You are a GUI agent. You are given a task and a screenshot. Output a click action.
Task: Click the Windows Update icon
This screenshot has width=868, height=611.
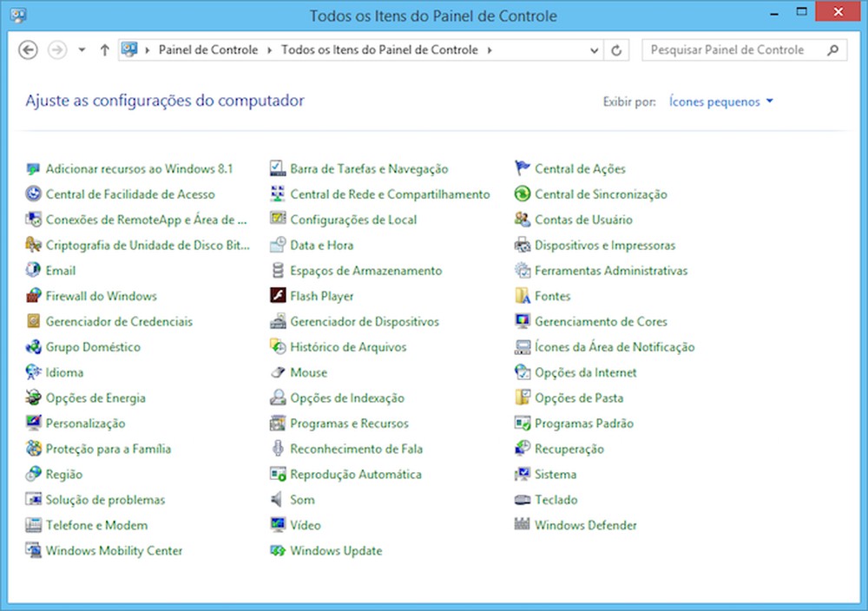(x=278, y=550)
